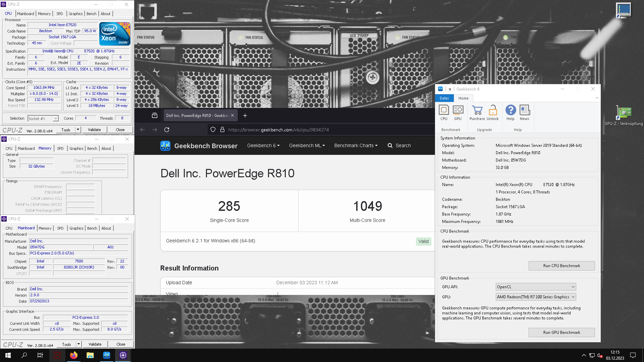
Task: Open Geekbench quick access toolbar dropdown
Action: [450, 89]
